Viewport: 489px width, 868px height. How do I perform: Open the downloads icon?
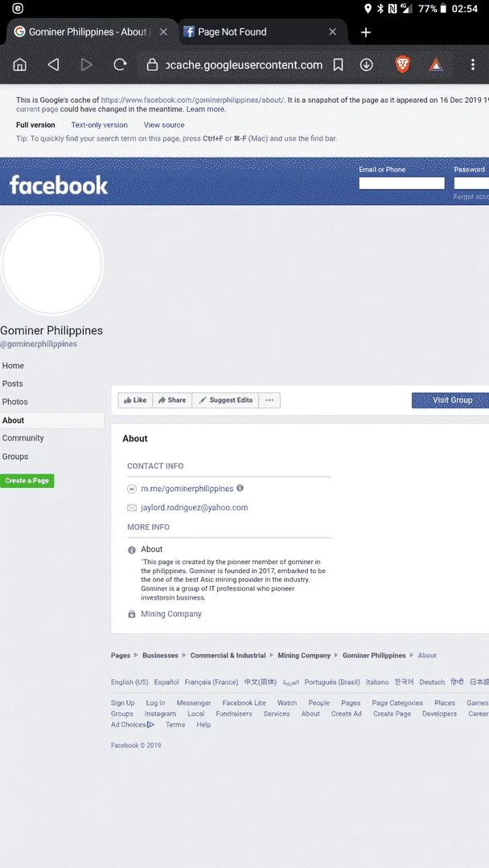[366, 65]
